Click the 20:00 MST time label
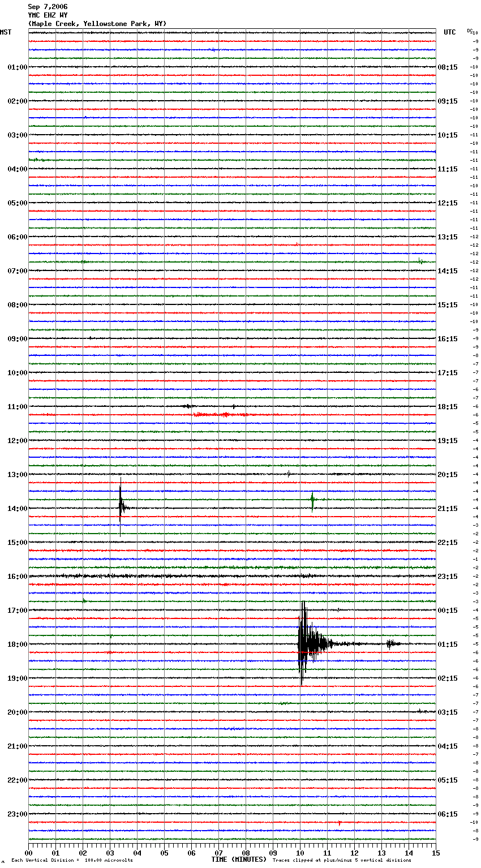This screenshot has width=481, height=868. [18, 712]
